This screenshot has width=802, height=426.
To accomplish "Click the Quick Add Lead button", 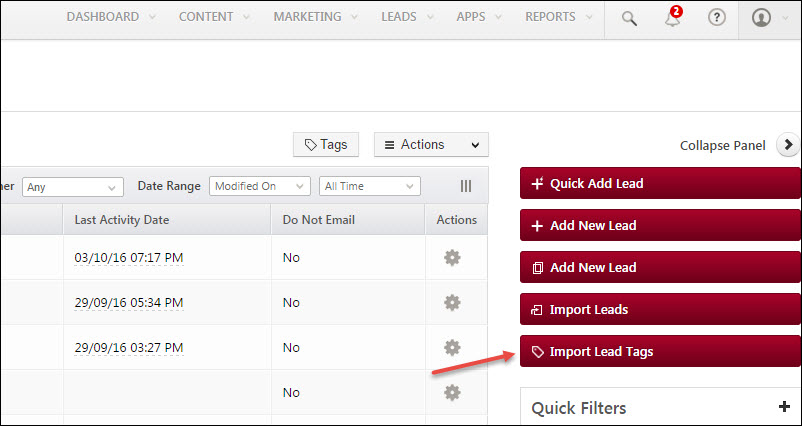I will [x=660, y=184].
